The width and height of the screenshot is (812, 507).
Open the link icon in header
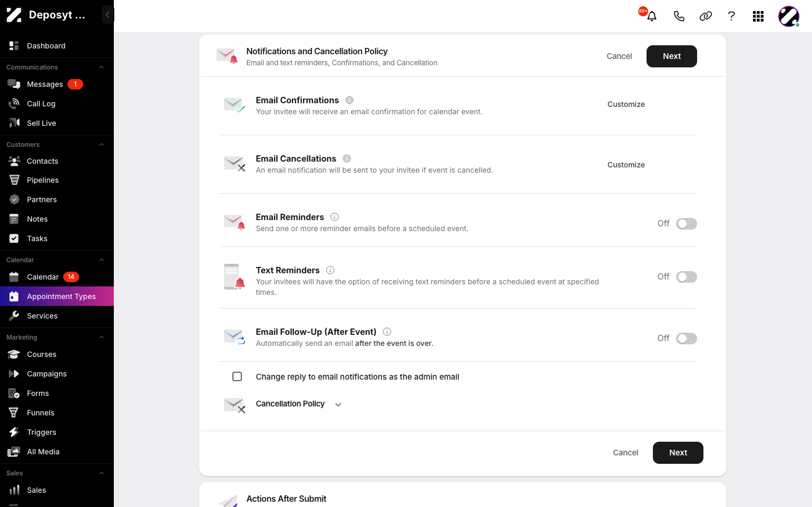tap(706, 16)
